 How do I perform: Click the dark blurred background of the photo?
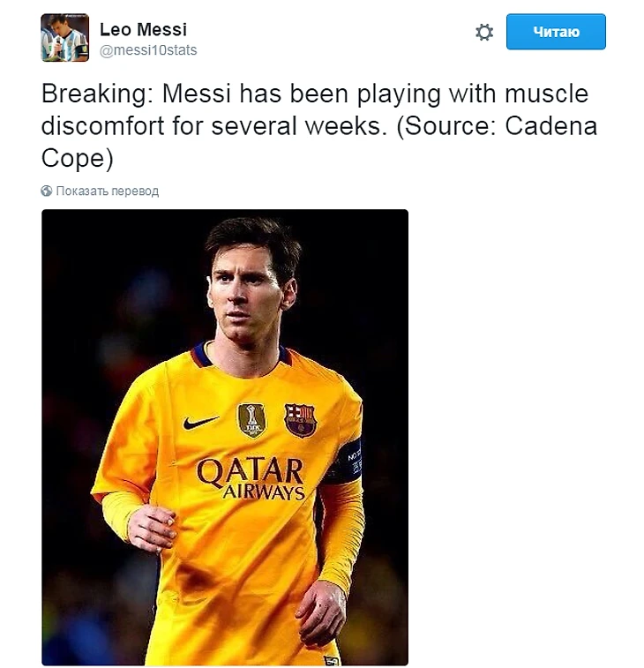pos(97,282)
